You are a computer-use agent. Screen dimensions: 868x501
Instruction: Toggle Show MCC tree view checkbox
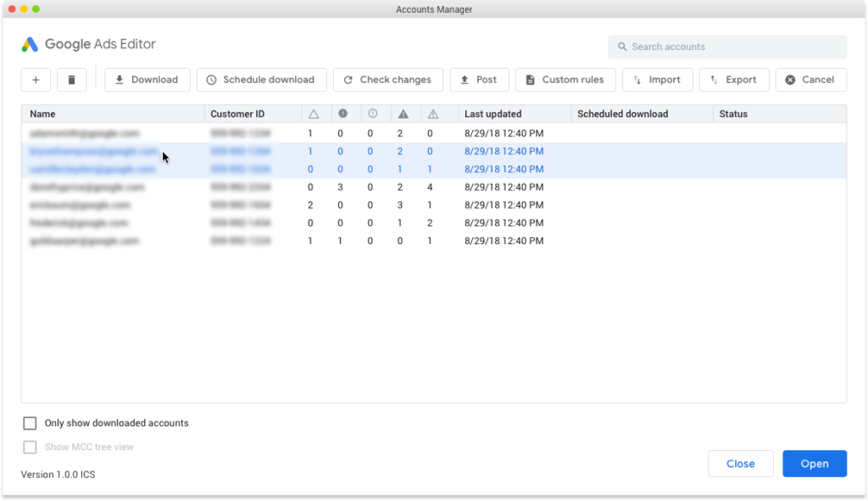tap(30, 448)
